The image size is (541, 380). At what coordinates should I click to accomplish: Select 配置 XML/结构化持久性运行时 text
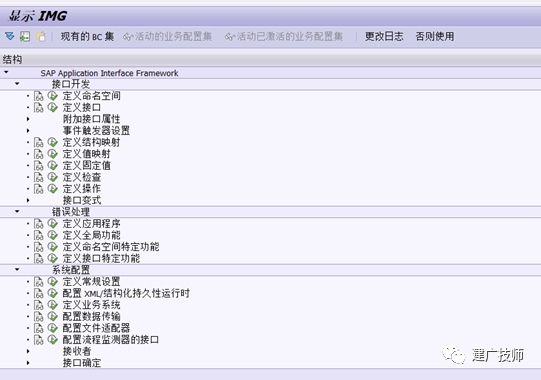126,293
